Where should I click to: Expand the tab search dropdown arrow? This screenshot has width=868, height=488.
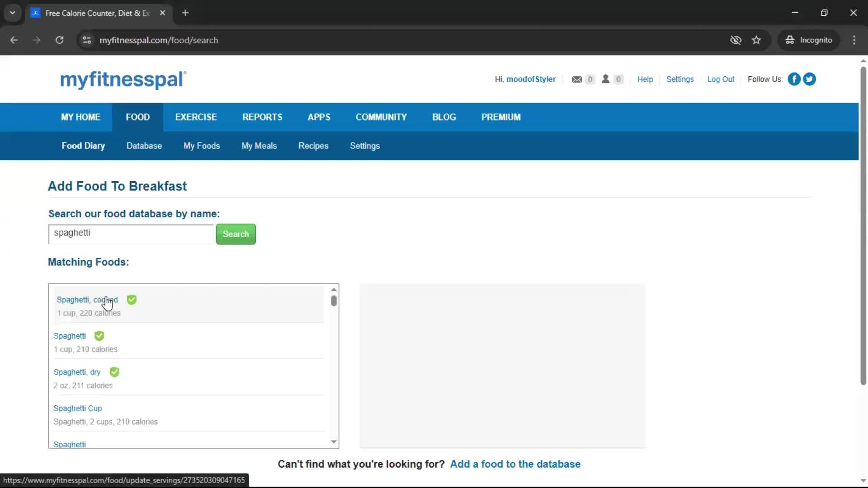[13, 13]
